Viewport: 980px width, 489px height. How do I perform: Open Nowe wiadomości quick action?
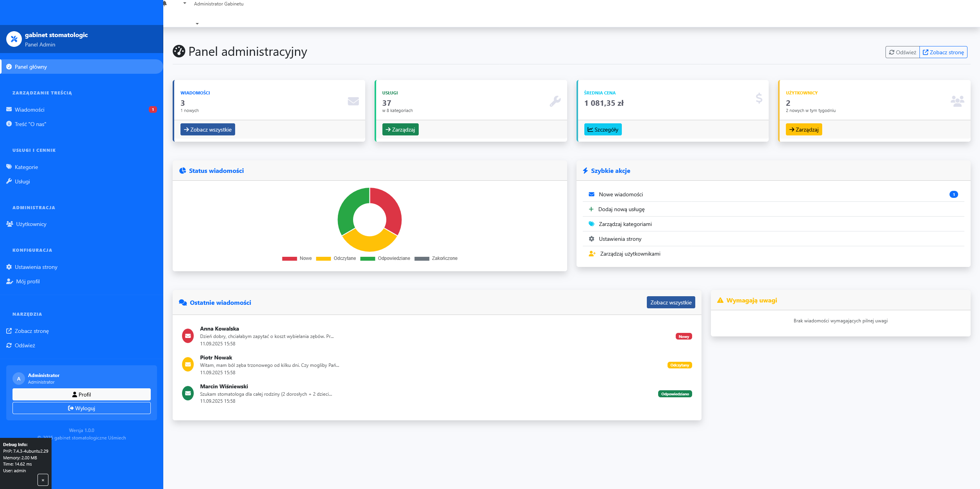(773, 194)
